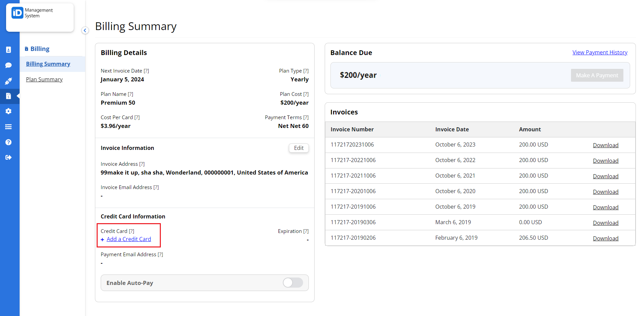Click the invoice address text 99make it up
Viewport: 644px width, 316px height.
[x=204, y=173]
